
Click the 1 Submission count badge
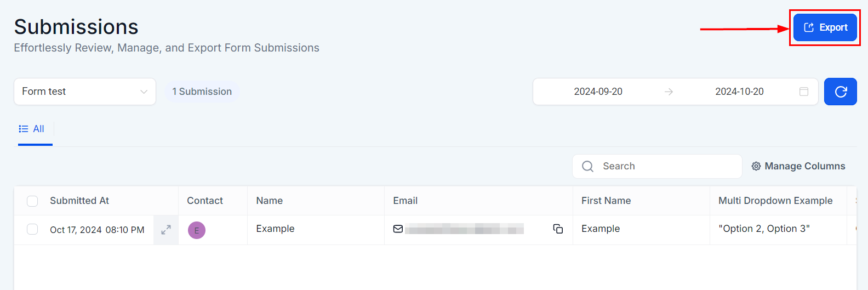202,92
